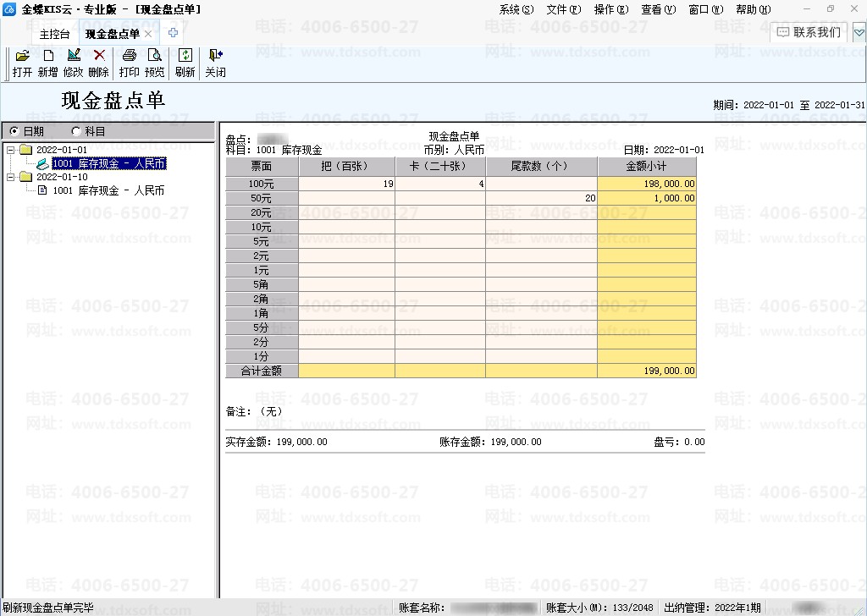Viewport: 867px width, 616px height.
Task: Click the 5角 row label
Action: 262,284
